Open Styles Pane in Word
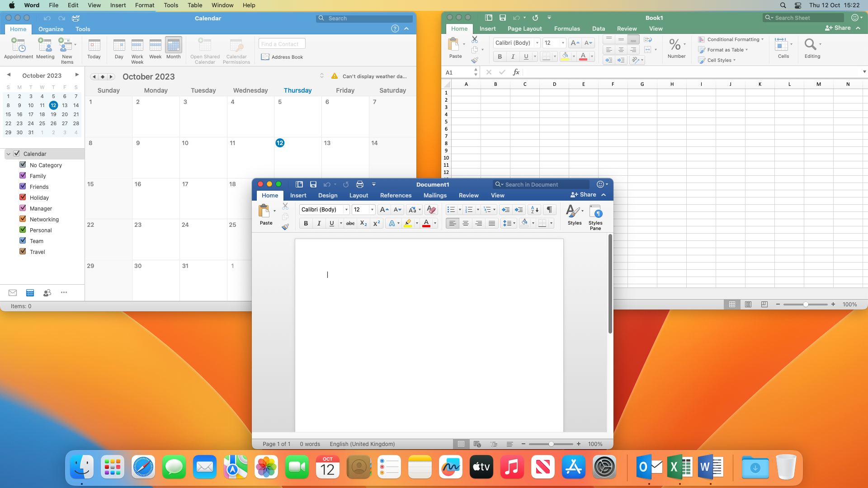Screen dimensions: 868x488 (595, 217)
